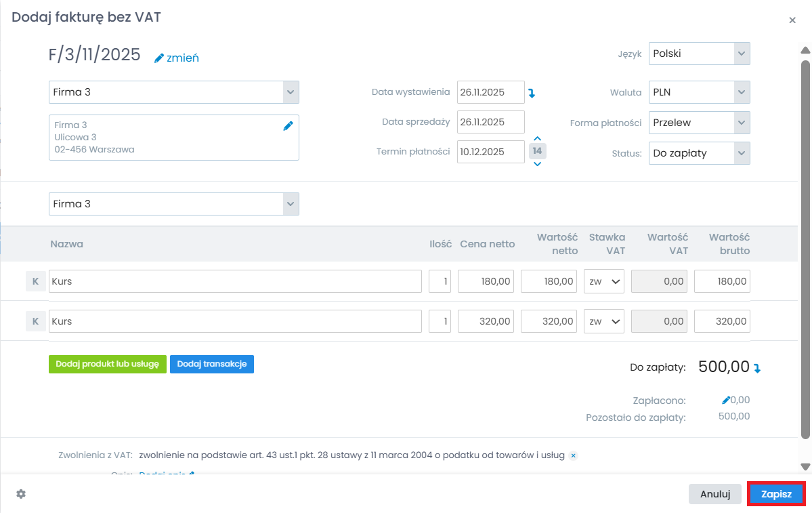Open the settings gear in the footer
The image size is (812, 513).
click(21, 494)
